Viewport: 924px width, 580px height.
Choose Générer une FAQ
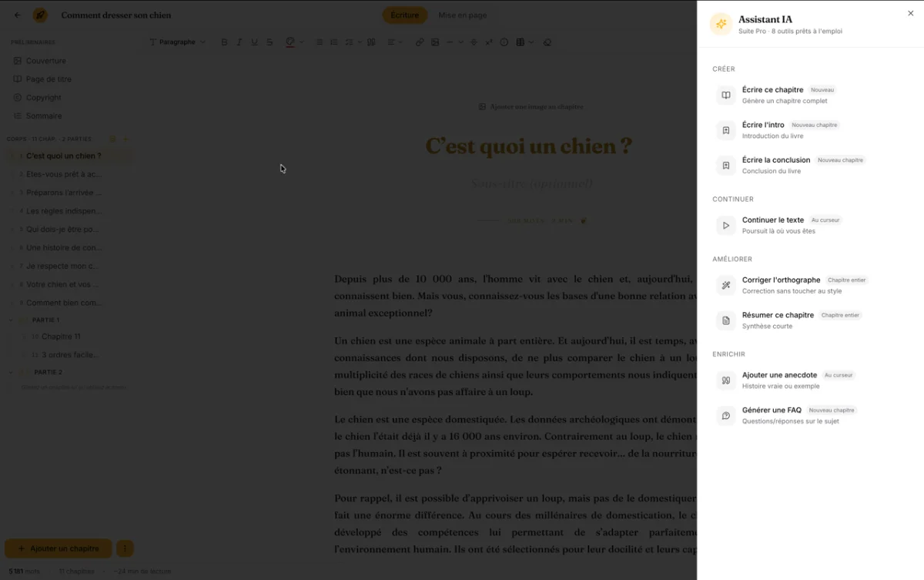(x=810, y=416)
